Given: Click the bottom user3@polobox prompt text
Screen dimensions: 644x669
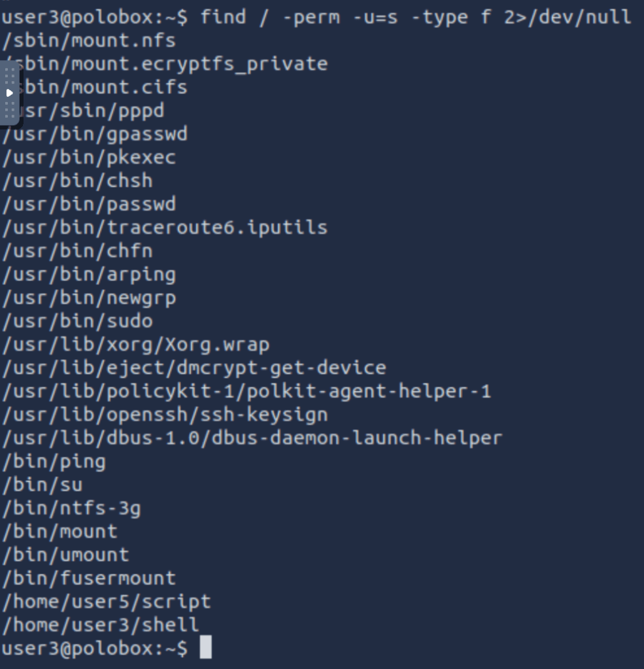Looking at the screenshot, I should [x=95, y=648].
